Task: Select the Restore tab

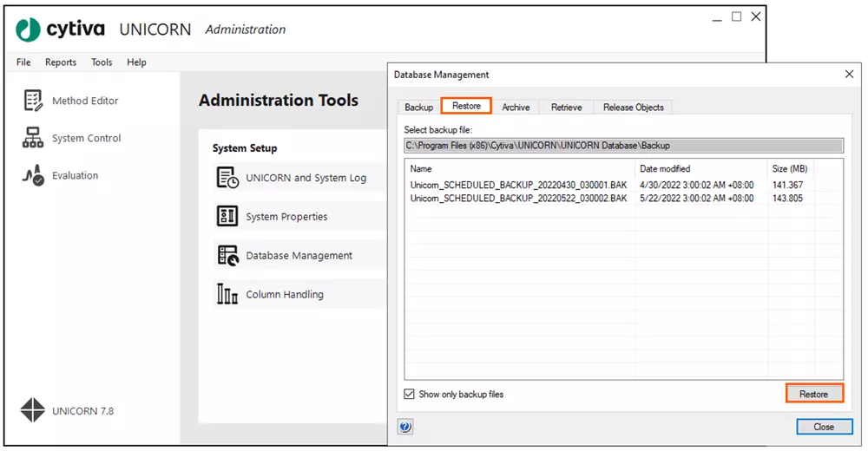Action: (466, 106)
